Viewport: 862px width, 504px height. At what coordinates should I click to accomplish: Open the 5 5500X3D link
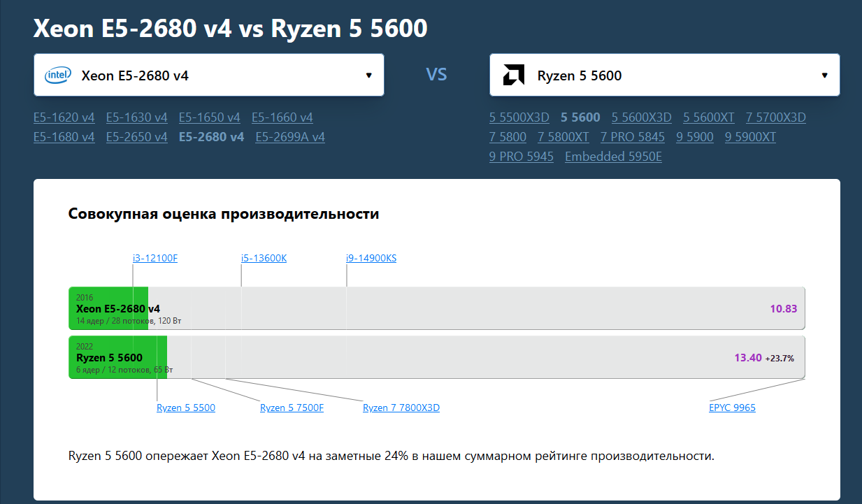coord(519,117)
